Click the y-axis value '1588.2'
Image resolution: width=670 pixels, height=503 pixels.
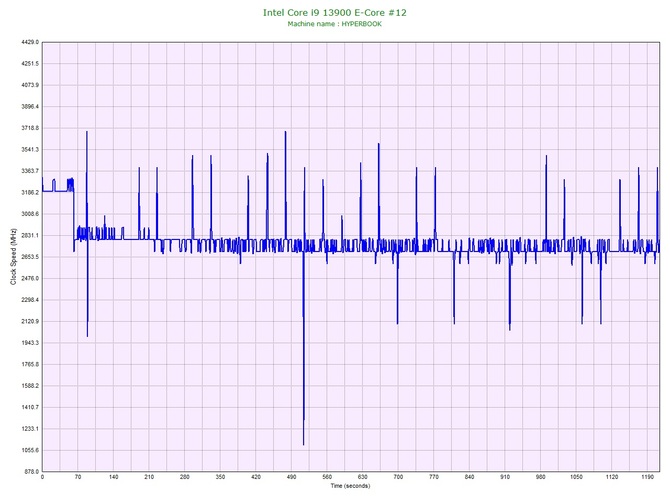click(x=30, y=385)
